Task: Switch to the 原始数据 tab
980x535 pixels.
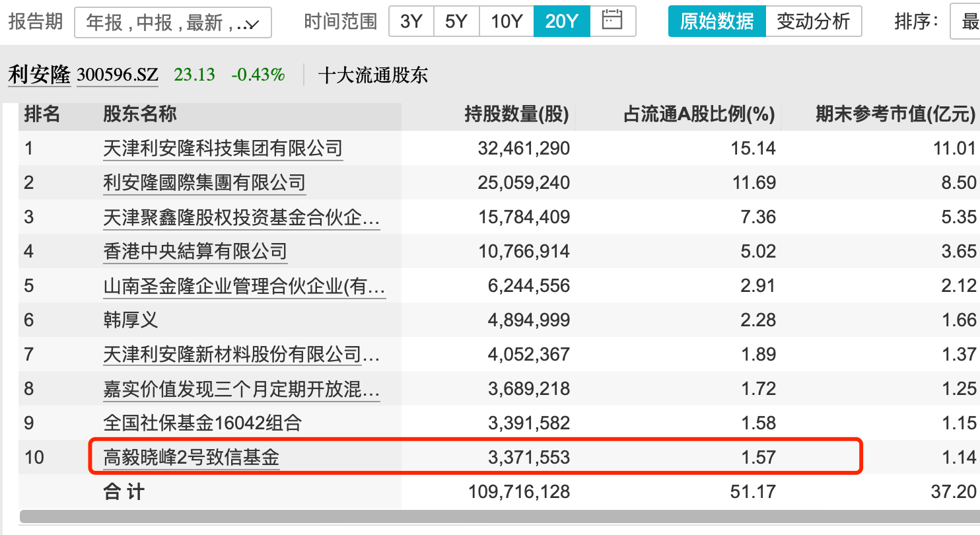Action: pos(717,21)
